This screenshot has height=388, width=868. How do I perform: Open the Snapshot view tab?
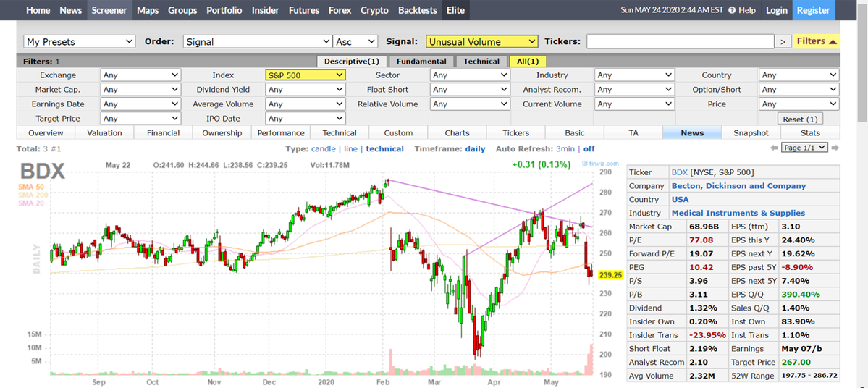pyautogui.click(x=751, y=133)
